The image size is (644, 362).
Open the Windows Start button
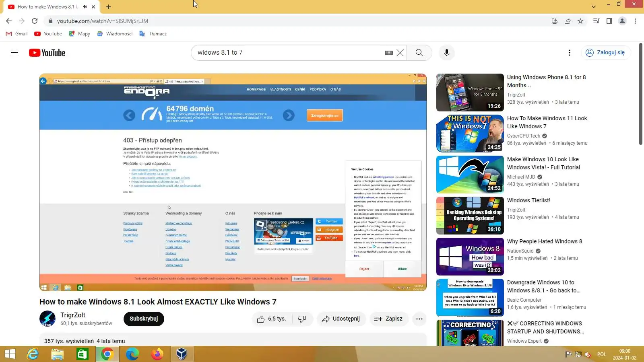pyautogui.click(x=10, y=354)
